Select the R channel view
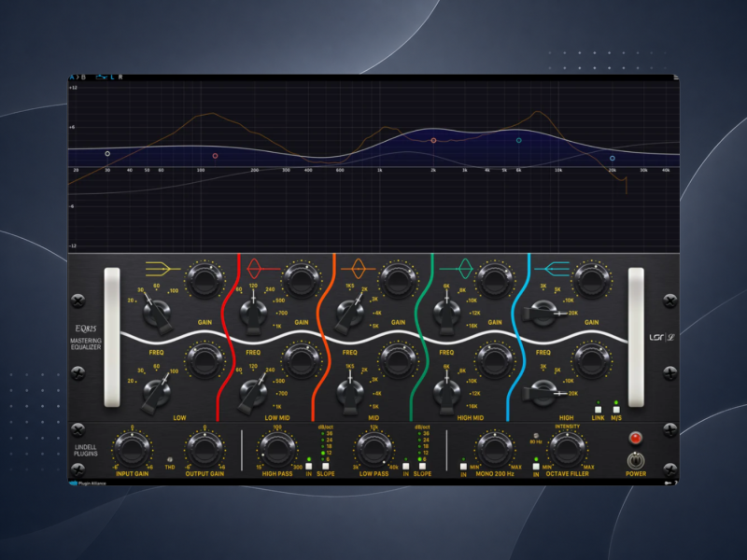Viewport: 747px width, 560px height. pyautogui.click(x=120, y=77)
